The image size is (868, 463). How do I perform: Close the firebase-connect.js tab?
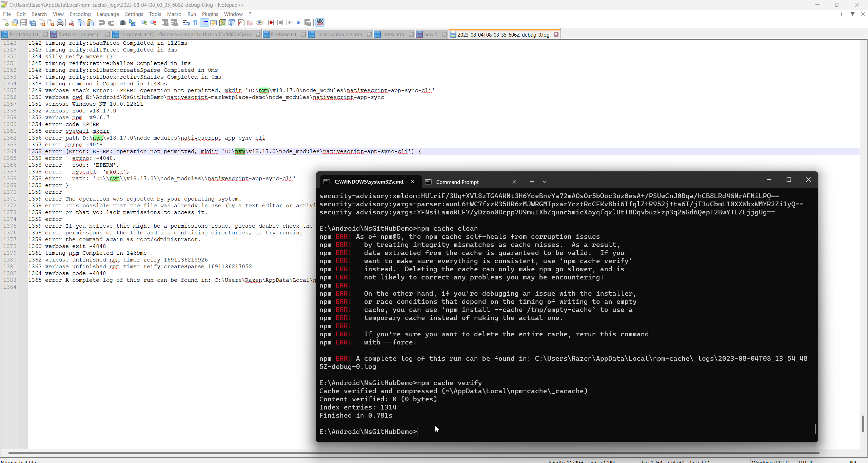point(107,34)
